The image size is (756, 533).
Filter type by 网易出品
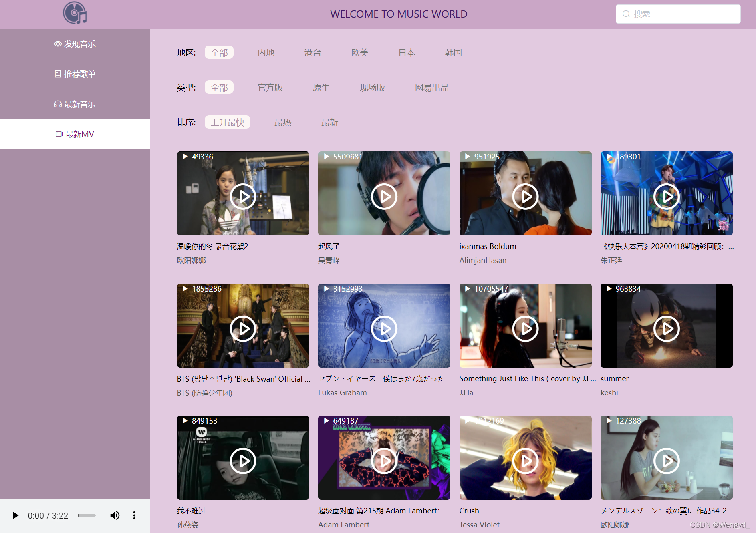pos(432,87)
